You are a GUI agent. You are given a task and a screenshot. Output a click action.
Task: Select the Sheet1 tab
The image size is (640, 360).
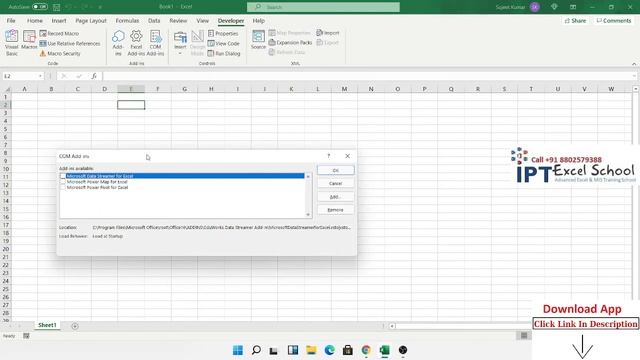(47, 325)
